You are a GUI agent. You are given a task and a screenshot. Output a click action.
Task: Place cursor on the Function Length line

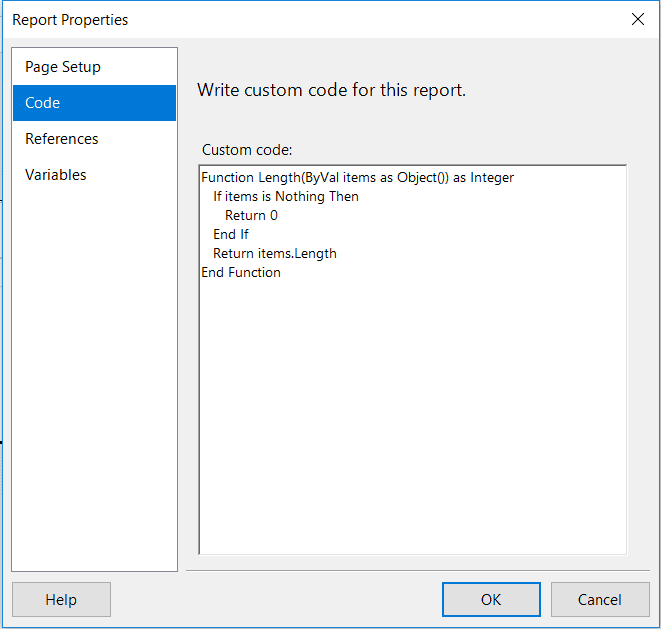coord(357,178)
